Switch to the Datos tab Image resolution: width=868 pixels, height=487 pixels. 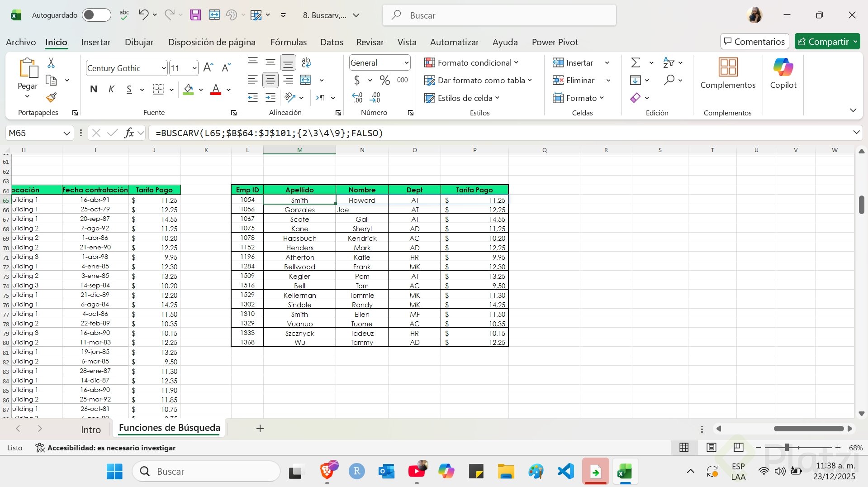(332, 42)
